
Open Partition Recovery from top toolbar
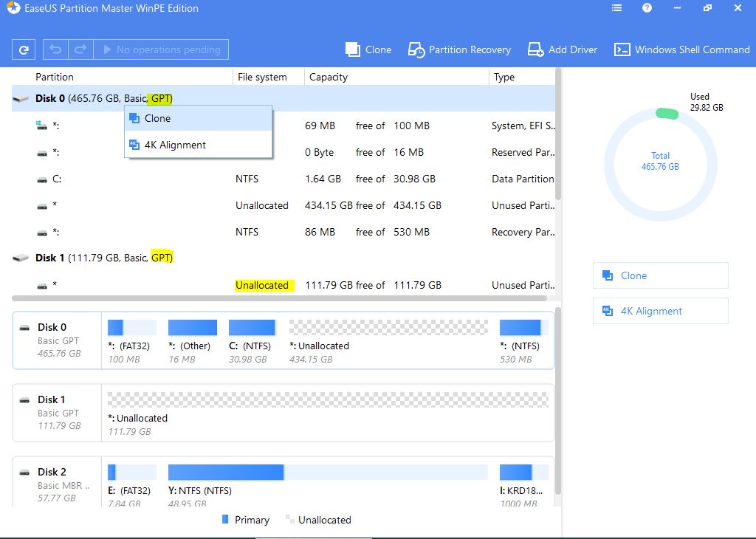click(460, 49)
